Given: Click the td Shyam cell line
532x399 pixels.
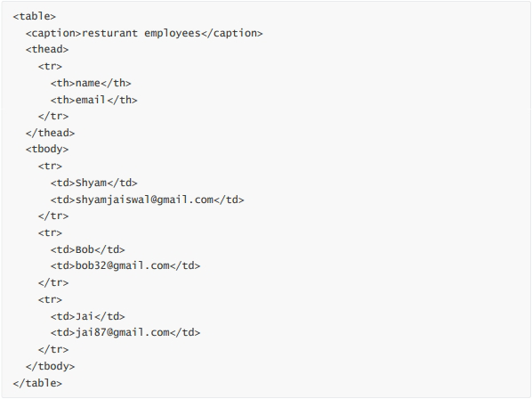Looking at the screenshot, I should 94,183.
